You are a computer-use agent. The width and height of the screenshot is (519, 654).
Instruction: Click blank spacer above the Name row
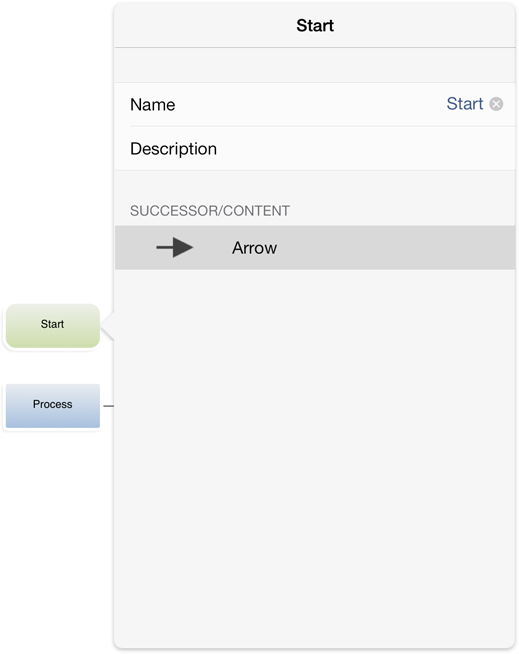(315, 65)
